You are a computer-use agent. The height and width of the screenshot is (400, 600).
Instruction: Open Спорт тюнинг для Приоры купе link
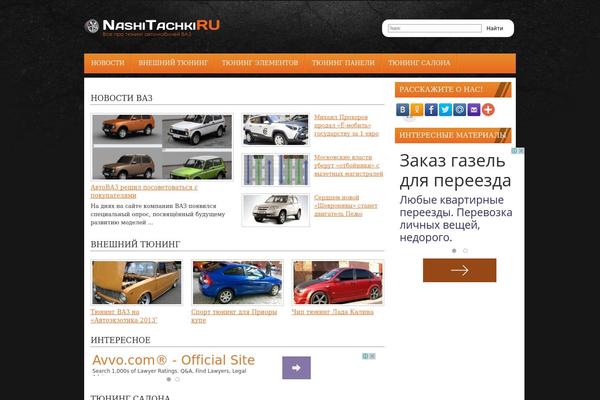coord(234,316)
